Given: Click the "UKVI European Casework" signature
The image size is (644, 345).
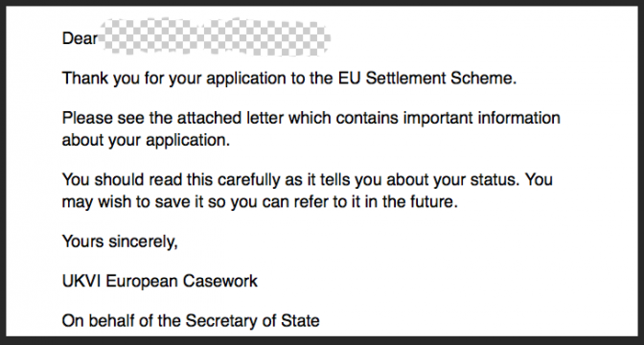Looking at the screenshot, I should (160, 282).
